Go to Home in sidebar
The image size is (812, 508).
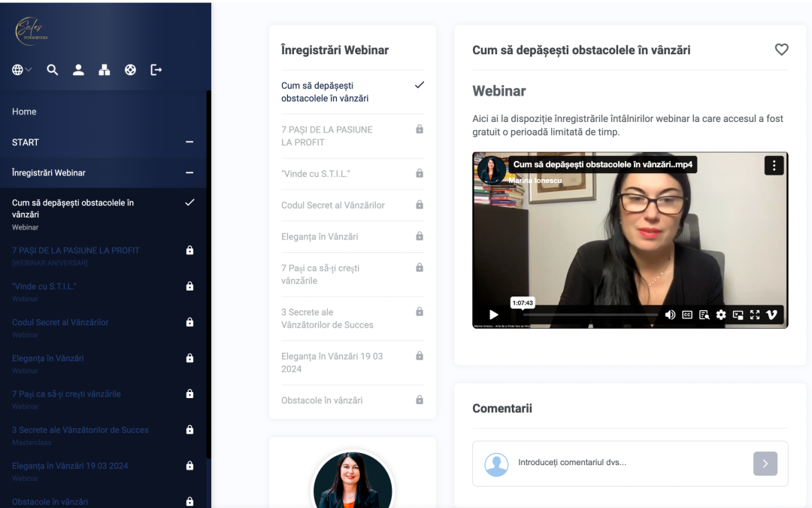pyautogui.click(x=24, y=111)
